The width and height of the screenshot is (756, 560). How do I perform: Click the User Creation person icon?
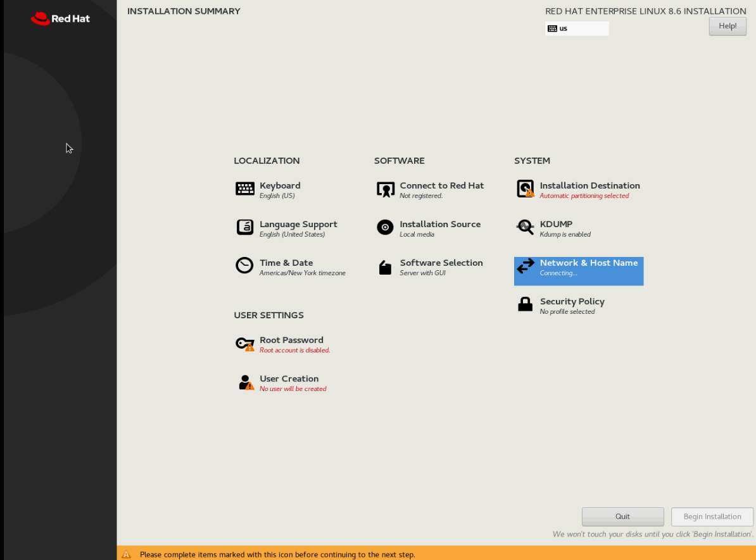pos(246,382)
